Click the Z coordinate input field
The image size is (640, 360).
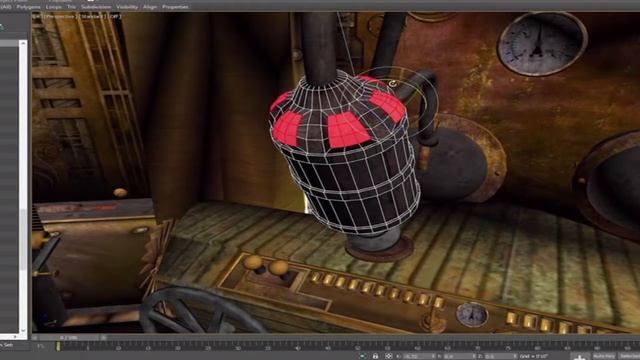pos(499,356)
